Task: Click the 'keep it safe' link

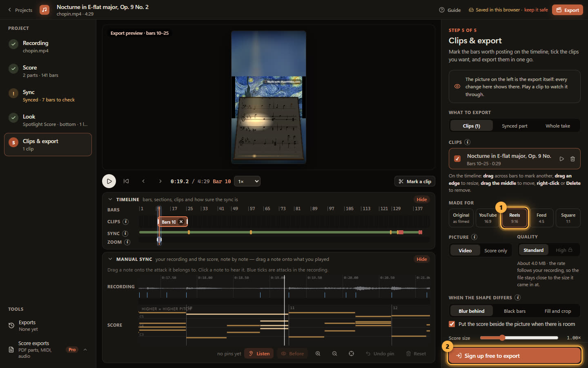Action: [536, 10]
